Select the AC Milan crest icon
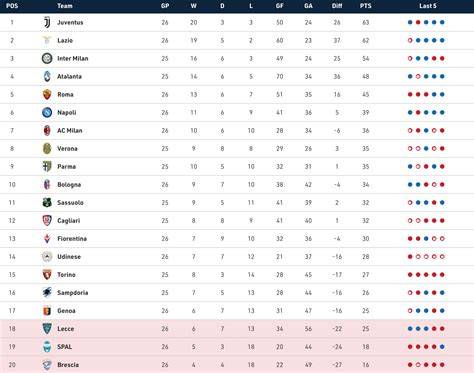The height and width of the screenshot is (373, 474). (47, 130)
